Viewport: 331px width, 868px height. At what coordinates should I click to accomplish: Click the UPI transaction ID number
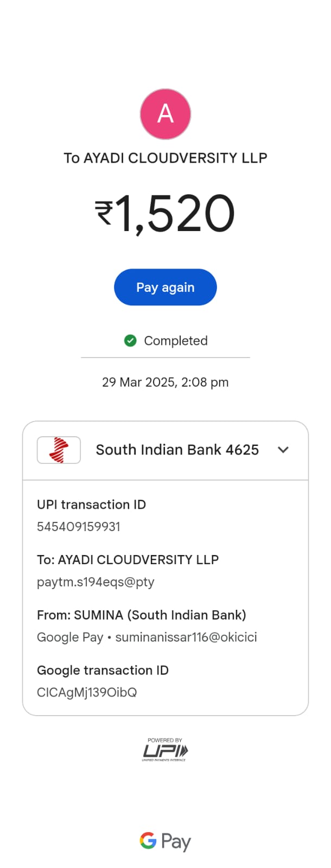pos(79,527)
